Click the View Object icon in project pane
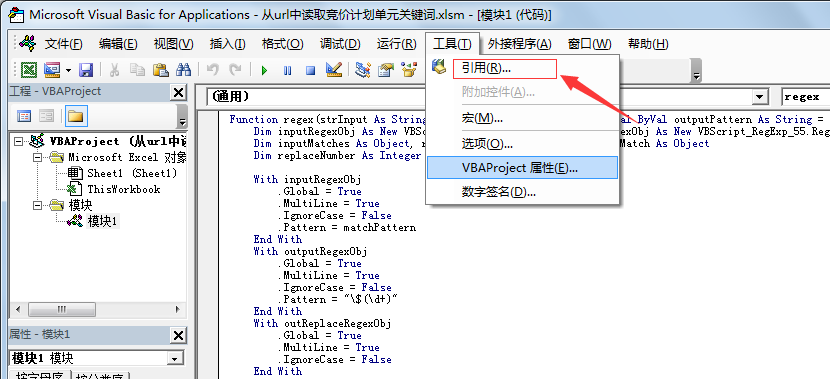The image size is (830, 379). click(x=47, y=116)
